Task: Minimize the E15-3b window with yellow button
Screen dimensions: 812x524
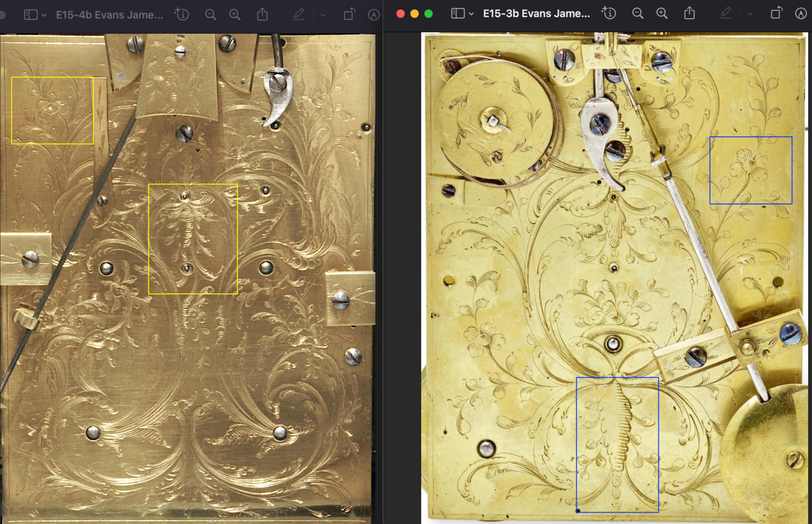Action: click(x=414, y=14)
